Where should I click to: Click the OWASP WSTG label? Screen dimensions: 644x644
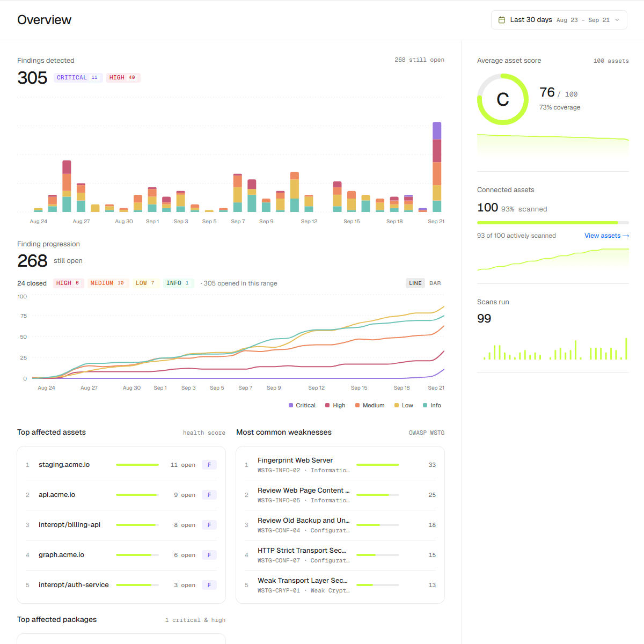427,433
